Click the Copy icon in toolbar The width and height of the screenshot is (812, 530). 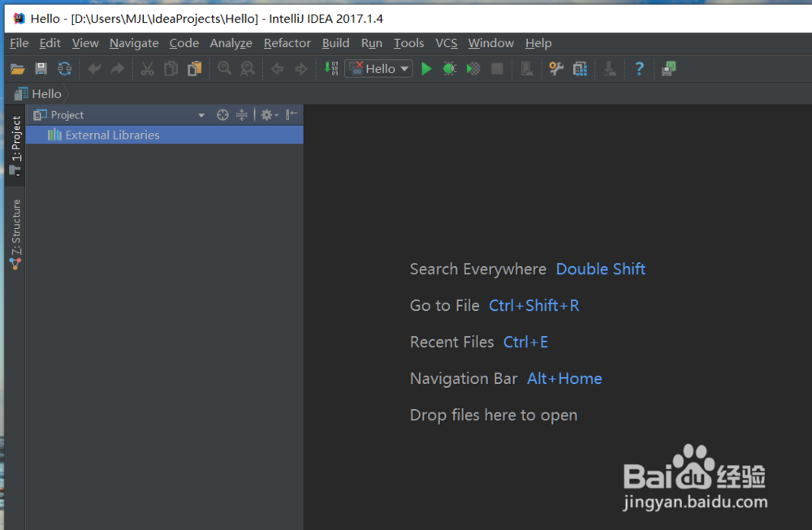pyautogui.click(x=171, y=69)
